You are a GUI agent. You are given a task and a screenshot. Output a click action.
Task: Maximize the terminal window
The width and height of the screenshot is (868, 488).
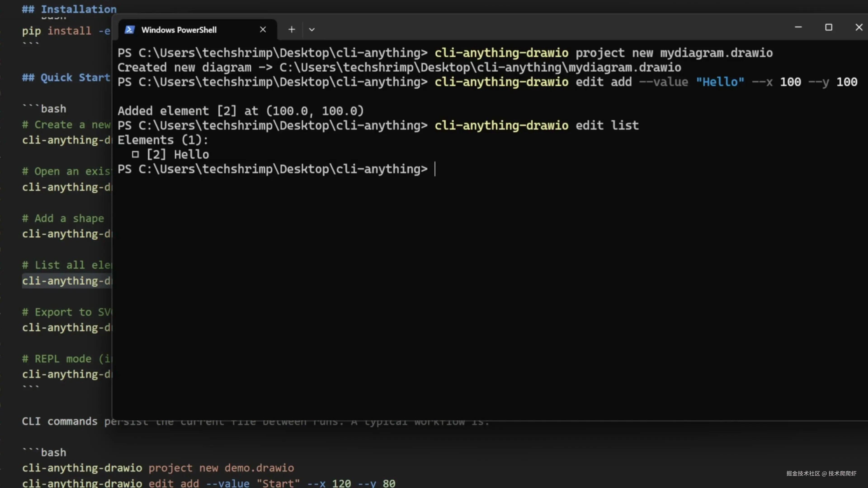(x=829, y=27)
